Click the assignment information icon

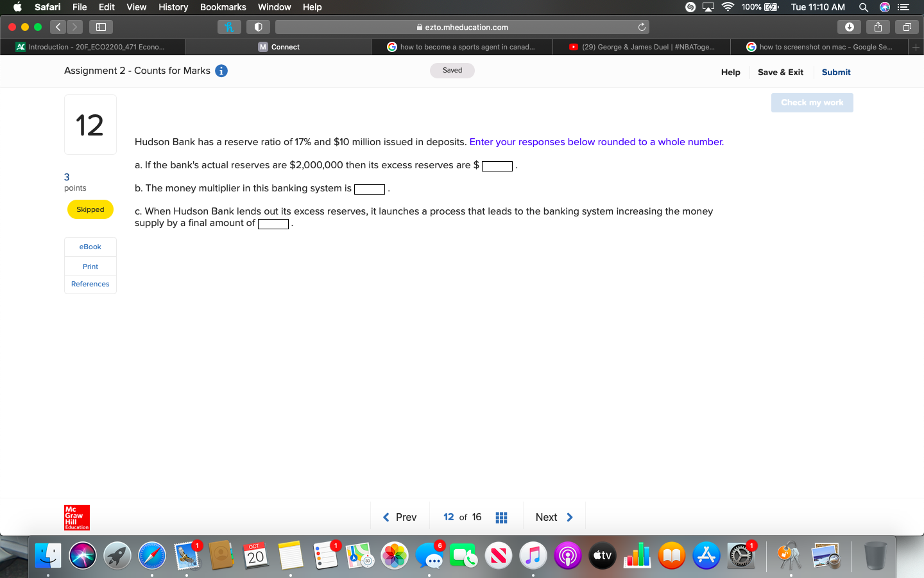(221, 71)
